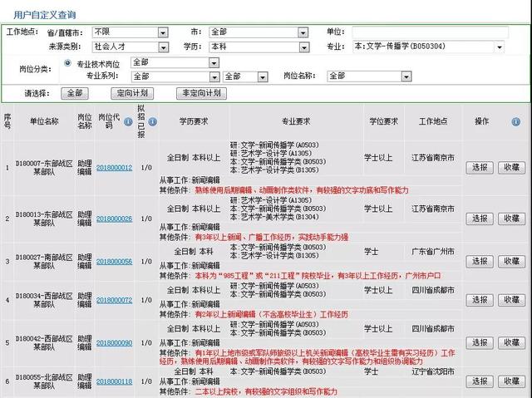Expand the 专业 dropdown showing 文学-传播学

click(429, 47)
